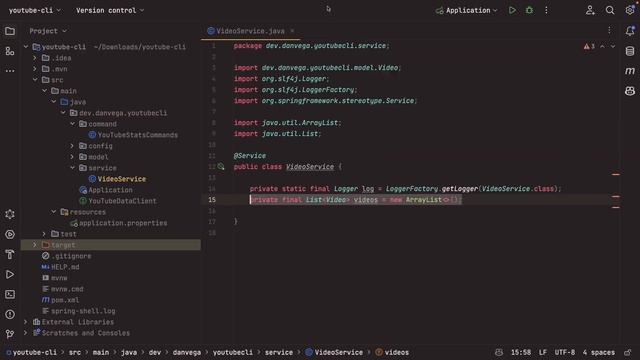Open the Structure tool window icon
The image size is (640, 360).
[x=10, y=51]
